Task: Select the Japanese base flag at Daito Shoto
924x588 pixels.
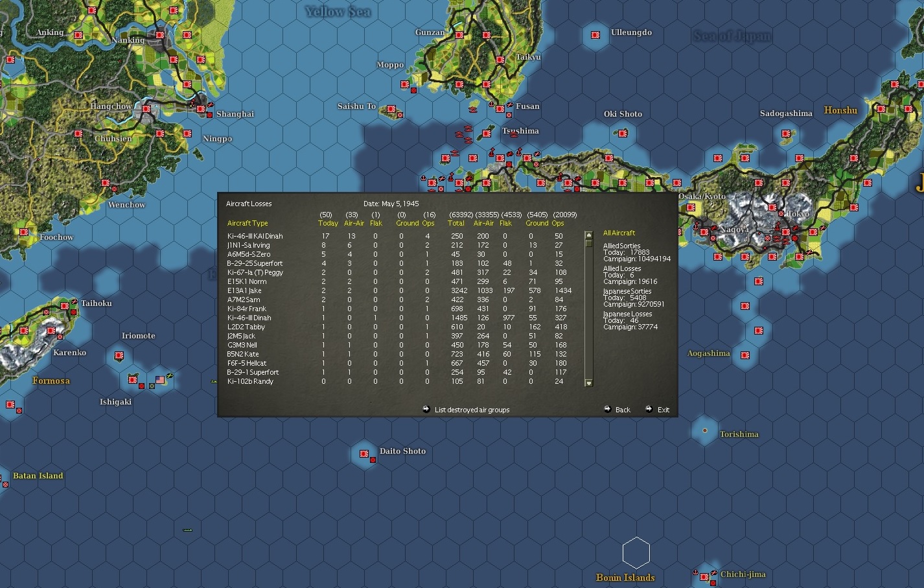Action: click(364, 454)
